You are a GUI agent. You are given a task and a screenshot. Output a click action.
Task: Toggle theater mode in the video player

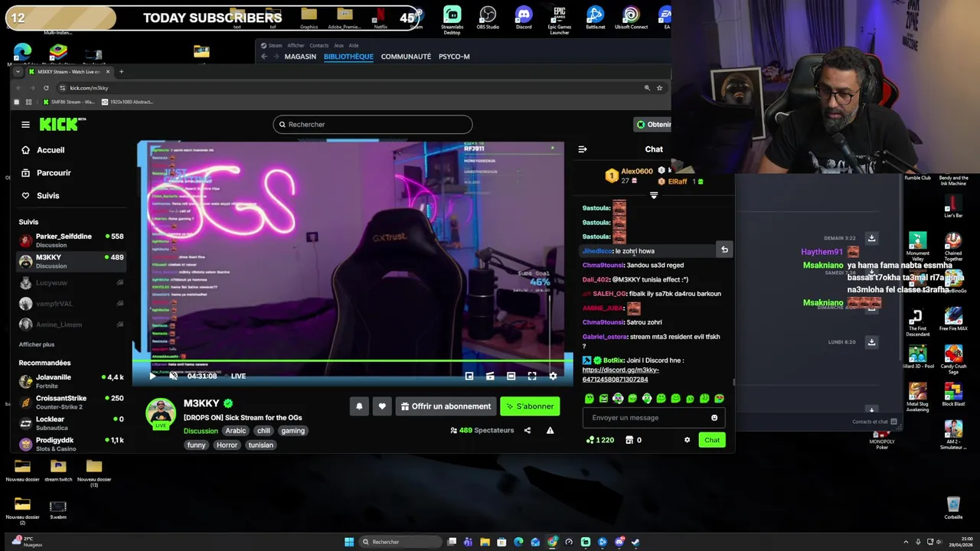point(511,376)
